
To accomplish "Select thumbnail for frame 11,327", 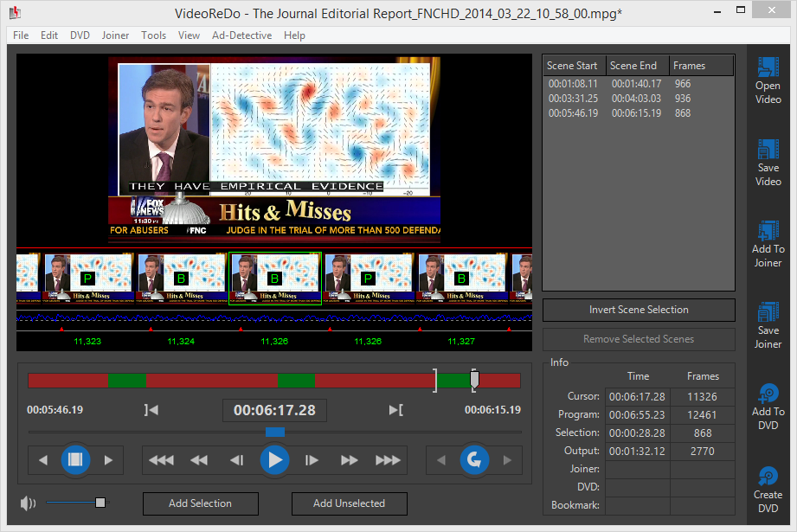I will pyautogui.click(x=461, y=279).
